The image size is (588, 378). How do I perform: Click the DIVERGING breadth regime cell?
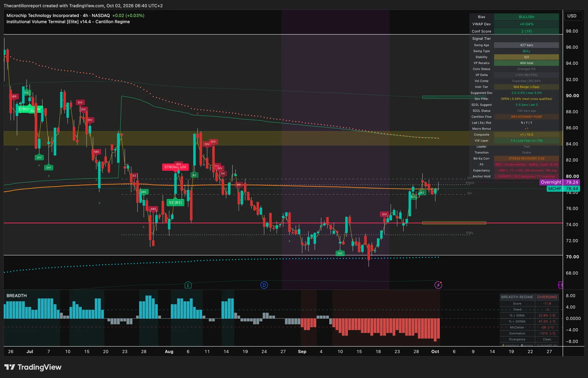click(547, 297)
